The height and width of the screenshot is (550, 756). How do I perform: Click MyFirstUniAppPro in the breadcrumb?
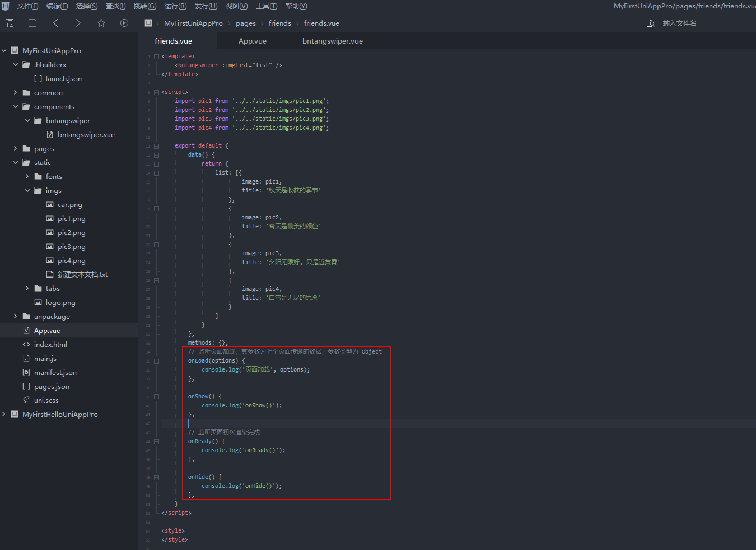(x=193, y=23)
